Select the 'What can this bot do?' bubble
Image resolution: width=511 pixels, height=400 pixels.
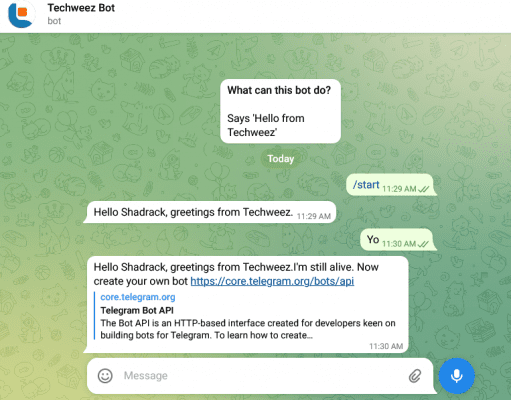(280, 111)
